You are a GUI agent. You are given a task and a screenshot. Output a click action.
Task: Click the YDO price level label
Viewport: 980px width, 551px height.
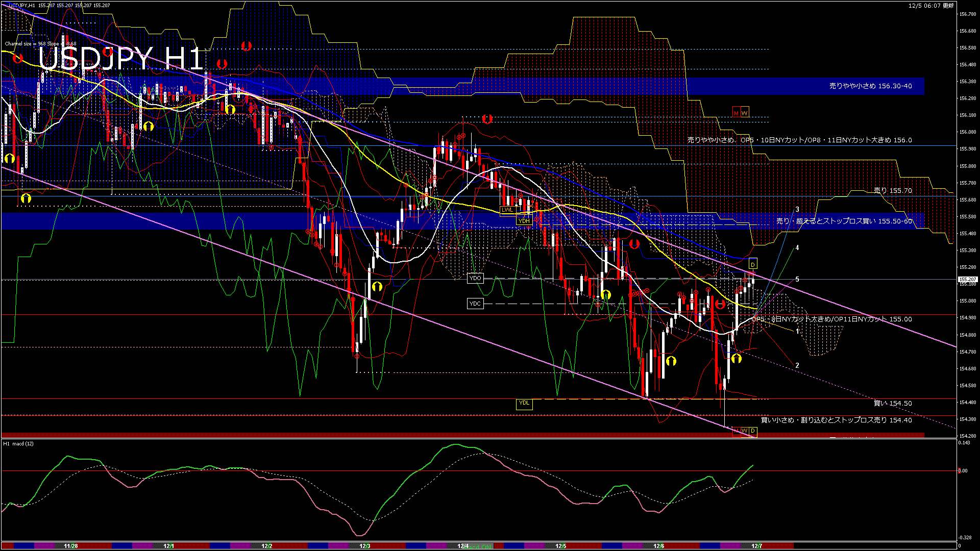point(475,279)
